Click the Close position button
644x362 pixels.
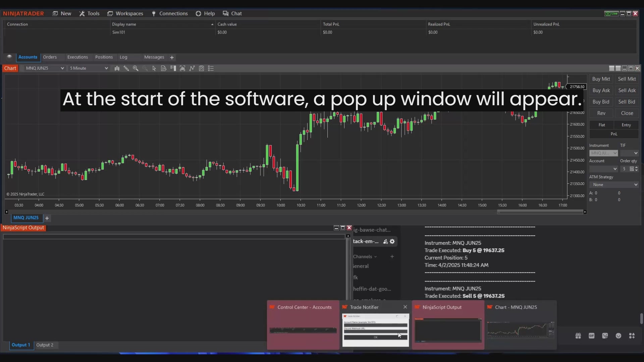(627, 113)
